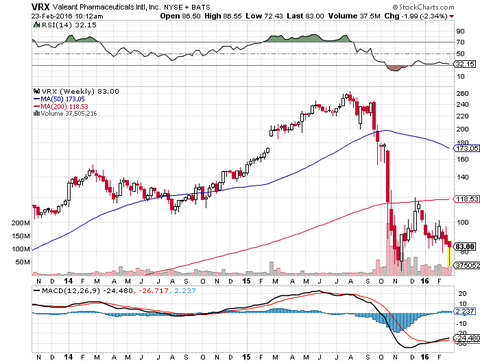Click the 173.05 MA(50) price tag on axis
Image resolution: width=480 pixels, height=363 pixels.
[467, 148]
